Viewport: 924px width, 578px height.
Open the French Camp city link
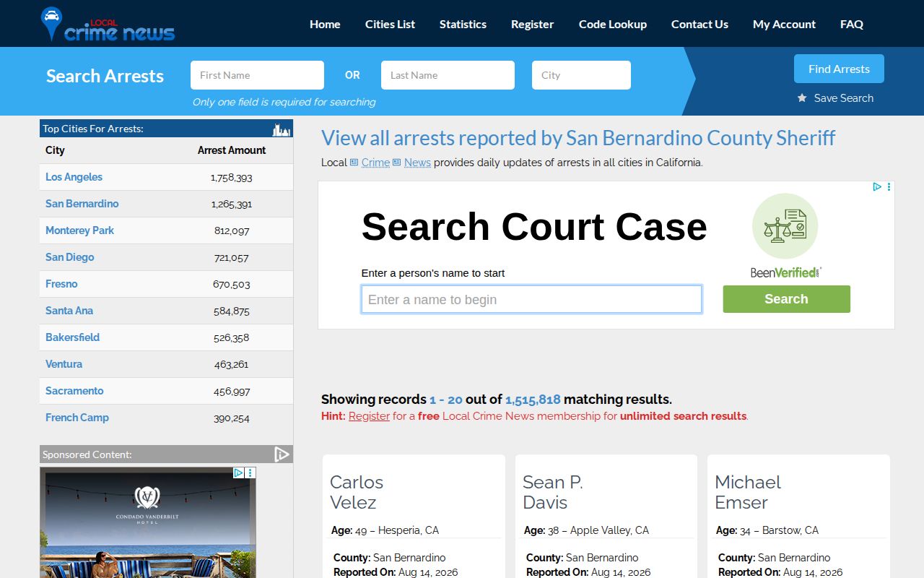[77, 418]
